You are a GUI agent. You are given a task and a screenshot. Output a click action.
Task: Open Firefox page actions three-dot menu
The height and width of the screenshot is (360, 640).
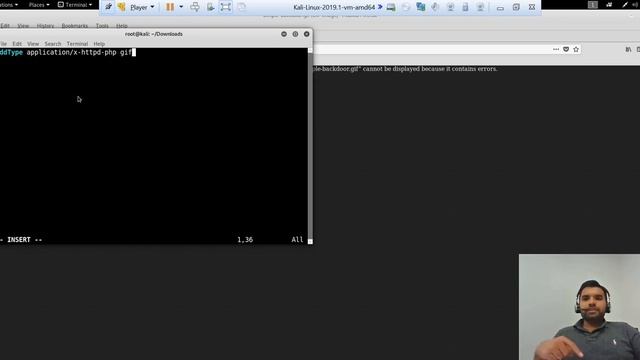(556, 49)
